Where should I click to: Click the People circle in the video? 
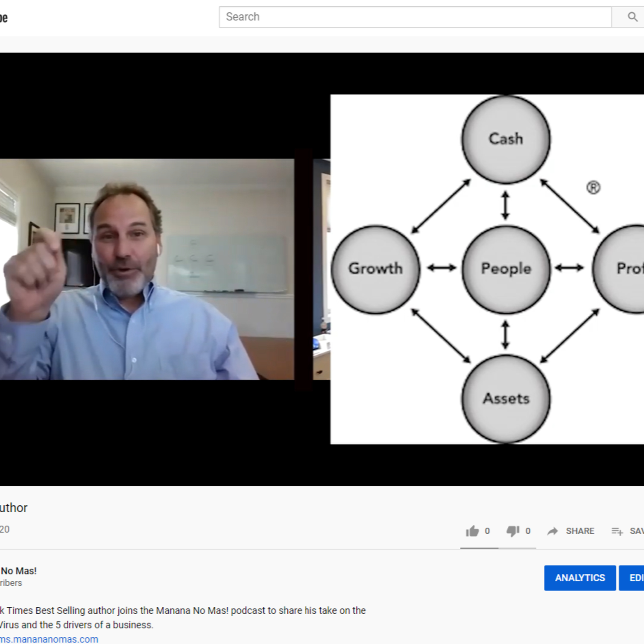[506, 269]
